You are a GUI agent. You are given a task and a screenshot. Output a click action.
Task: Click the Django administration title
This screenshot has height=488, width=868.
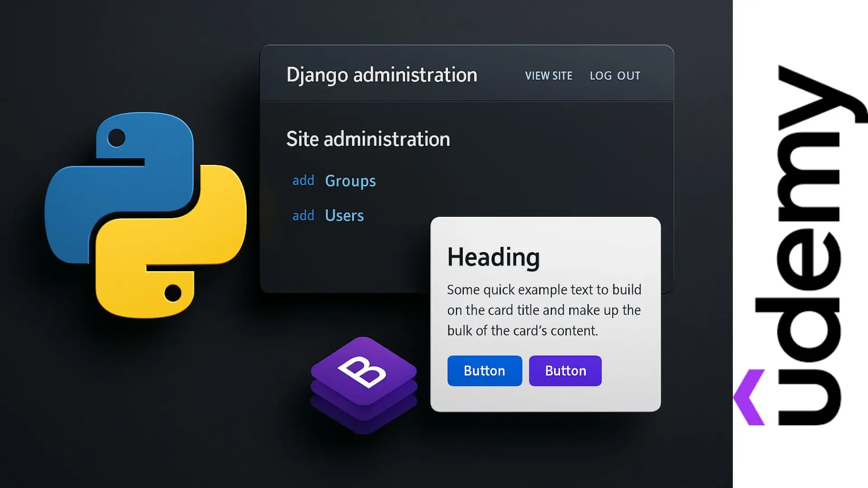[x=382, y=75]
